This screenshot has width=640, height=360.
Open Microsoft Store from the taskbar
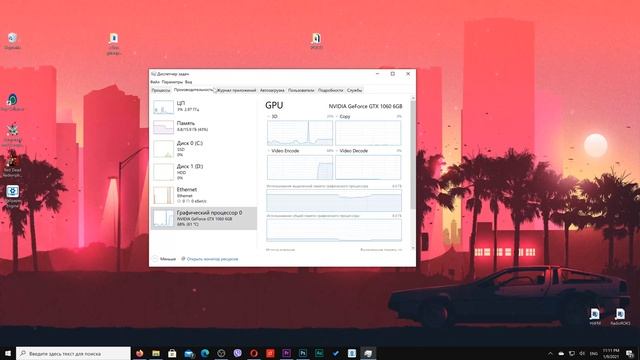(x=172, y=353)
